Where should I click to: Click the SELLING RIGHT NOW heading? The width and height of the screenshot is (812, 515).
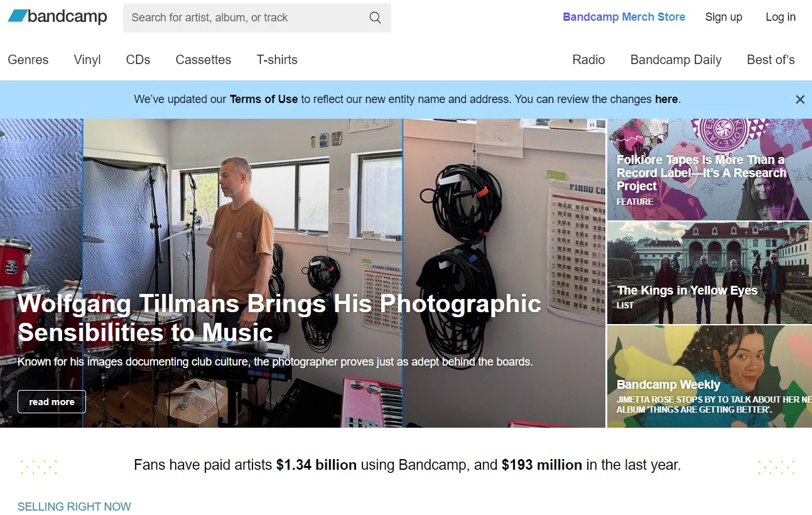coord(74,507)
